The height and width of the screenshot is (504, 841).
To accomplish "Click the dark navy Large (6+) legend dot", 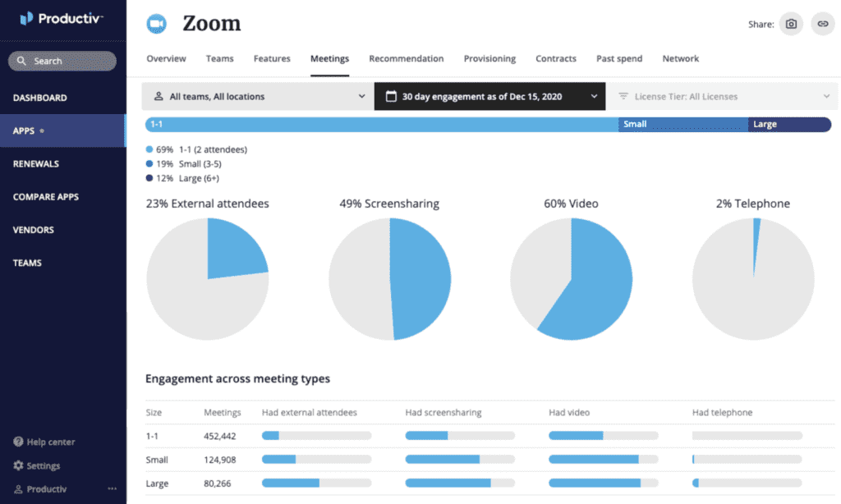I will 149,178.
